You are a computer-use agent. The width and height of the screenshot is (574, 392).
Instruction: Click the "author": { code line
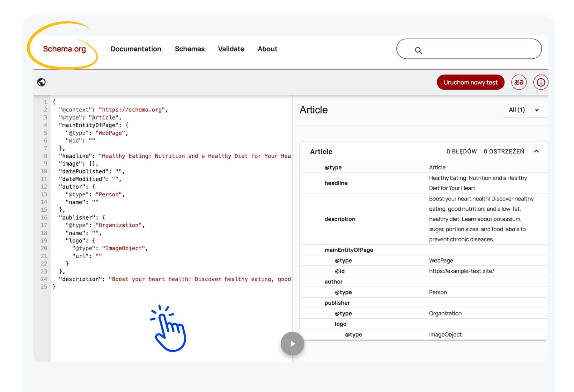tap(77, 187)
